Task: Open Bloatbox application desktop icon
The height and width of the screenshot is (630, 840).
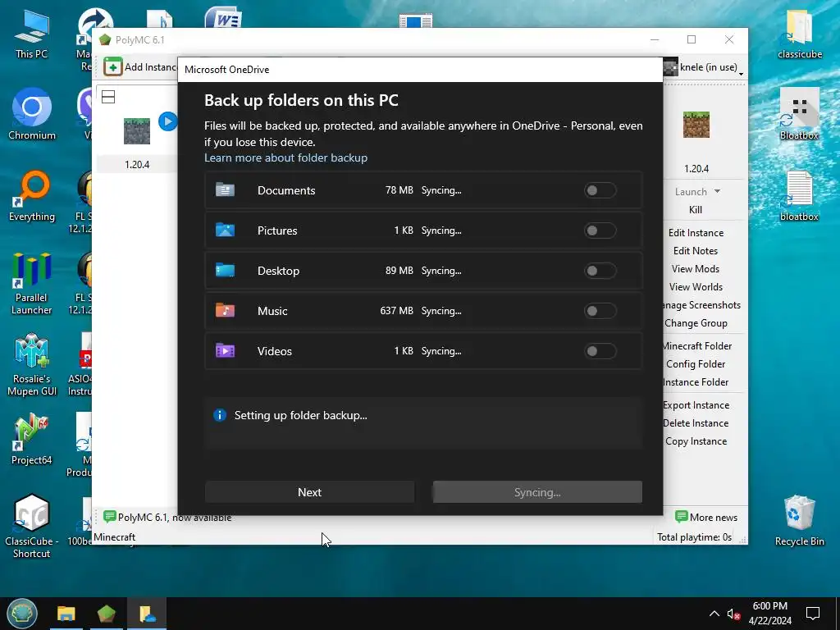Action: 799,115
